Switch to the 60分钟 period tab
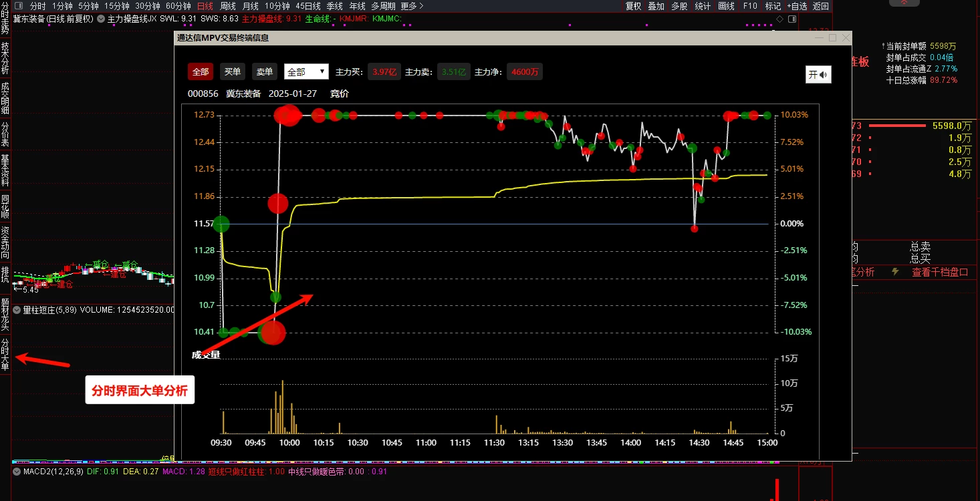Viewport: 980px width, 501px height. (x=178, y=6)
